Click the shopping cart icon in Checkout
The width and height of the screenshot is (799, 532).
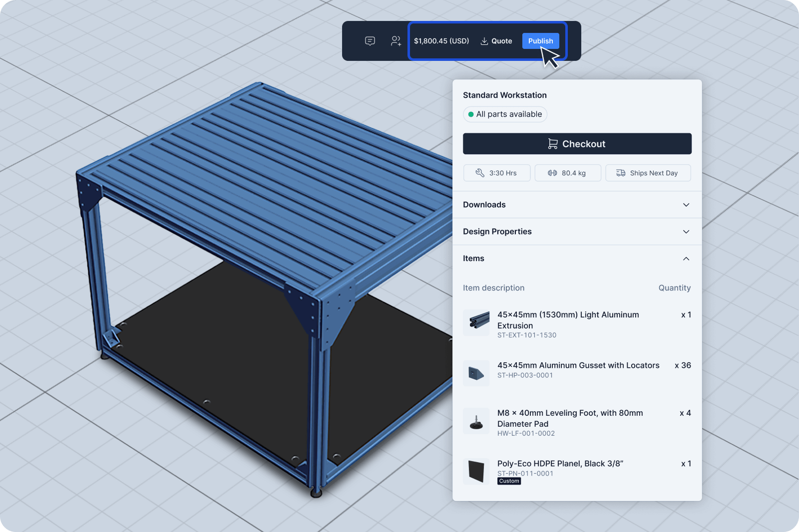coord(552,144)
